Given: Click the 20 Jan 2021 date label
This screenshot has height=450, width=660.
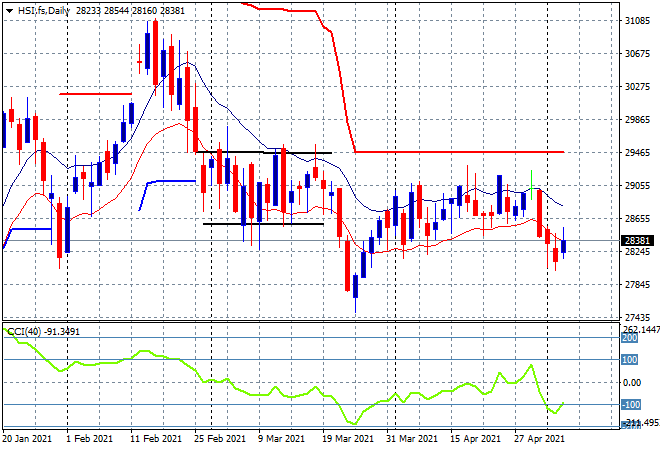Looking at the screenshot, I should pyautogui.click(x=27, y=439).
